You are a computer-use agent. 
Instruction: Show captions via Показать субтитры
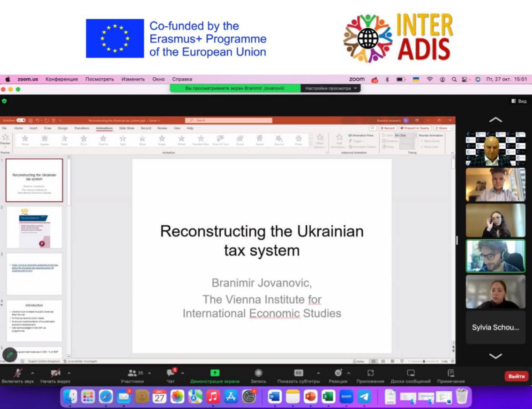tap(299, 376)
